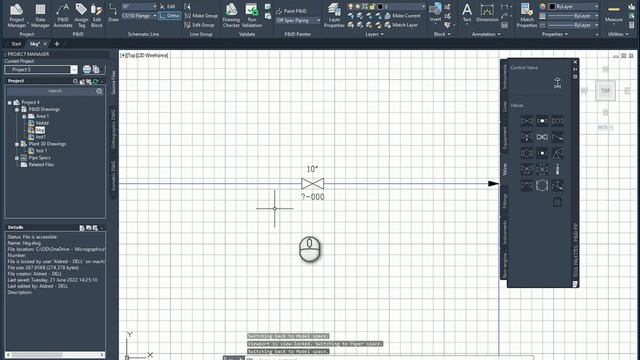640x360 pixels.
Task: Open Source Files side tab
Action: [113, 82]
